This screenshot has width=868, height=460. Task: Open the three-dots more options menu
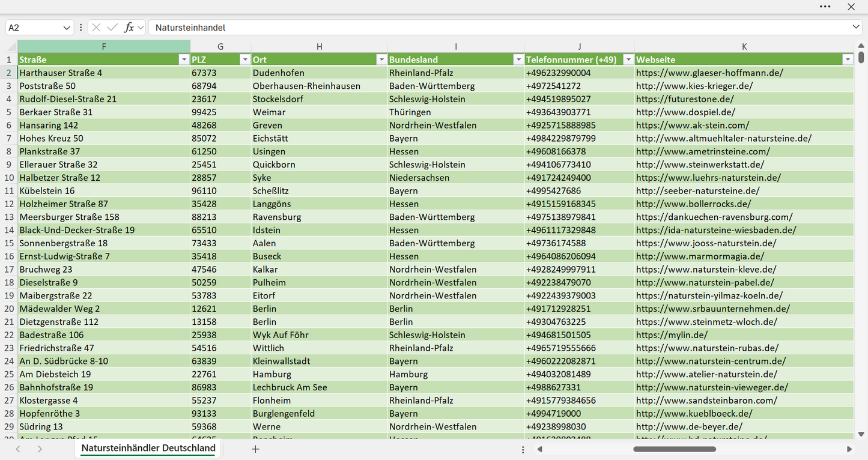click(x=825, y=7)
